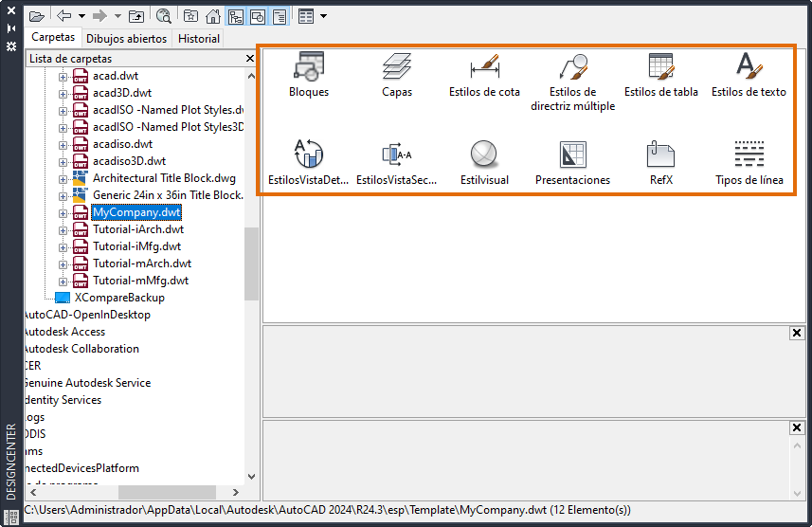Open the Favorites folder icon

(x=190, y=16)
